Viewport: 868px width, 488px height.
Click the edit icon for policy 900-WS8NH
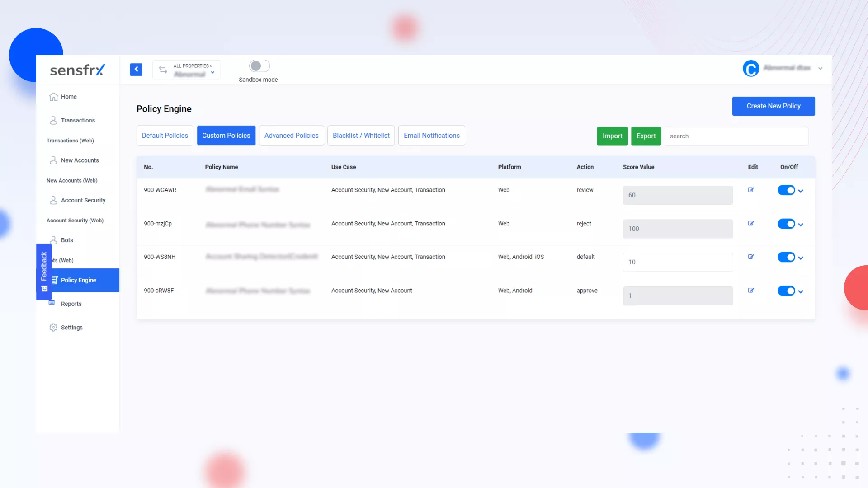click(751, 257)
